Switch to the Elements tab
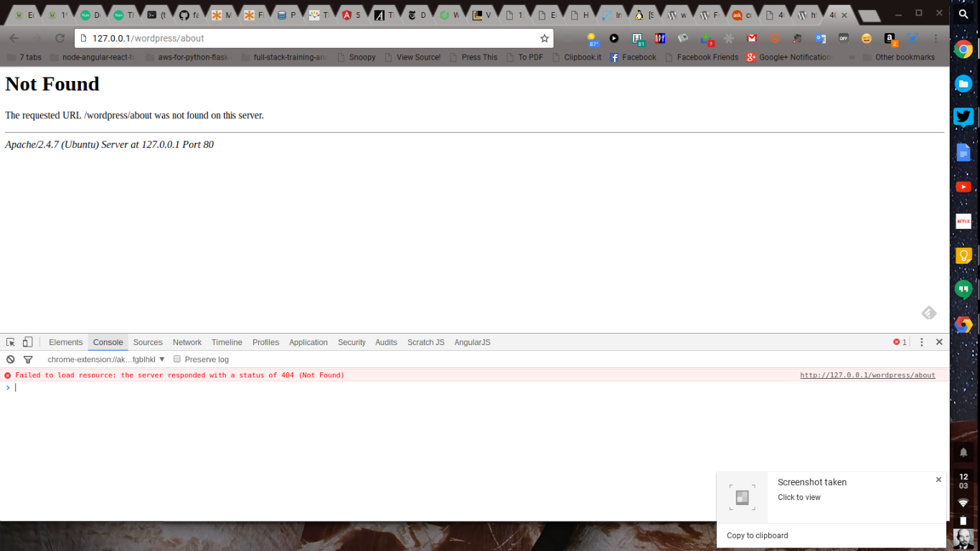 click(x=65, y=342)
